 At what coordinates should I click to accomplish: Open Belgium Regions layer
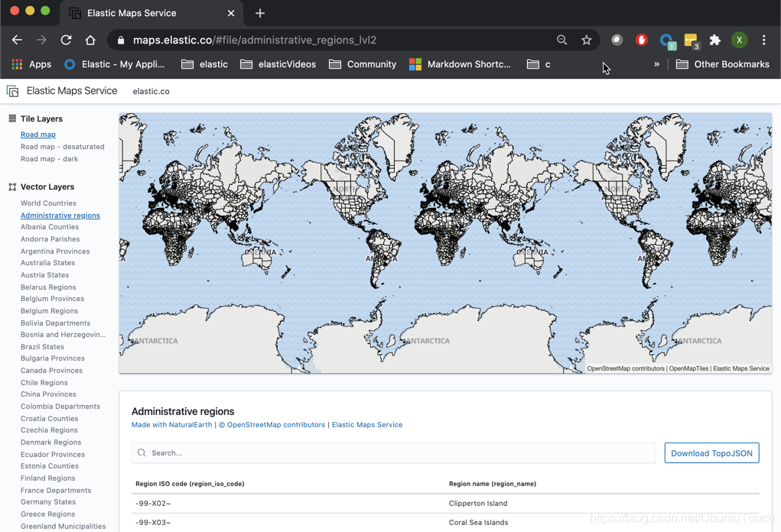(49, 310)
